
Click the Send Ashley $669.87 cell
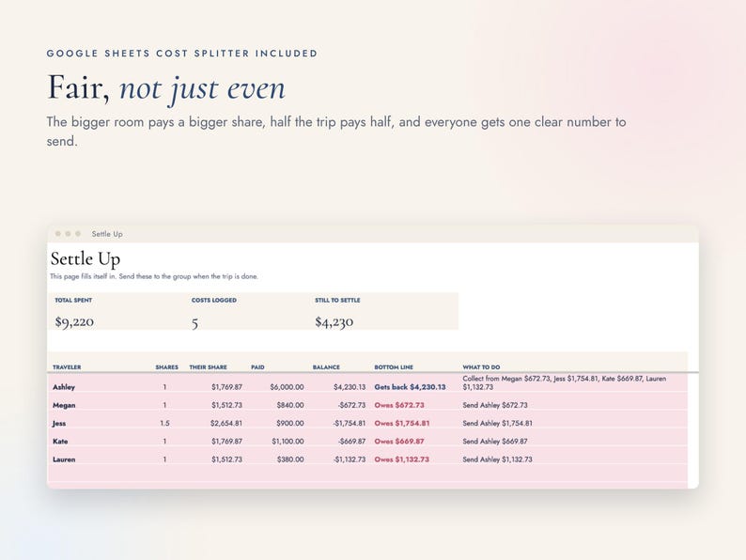495,442
